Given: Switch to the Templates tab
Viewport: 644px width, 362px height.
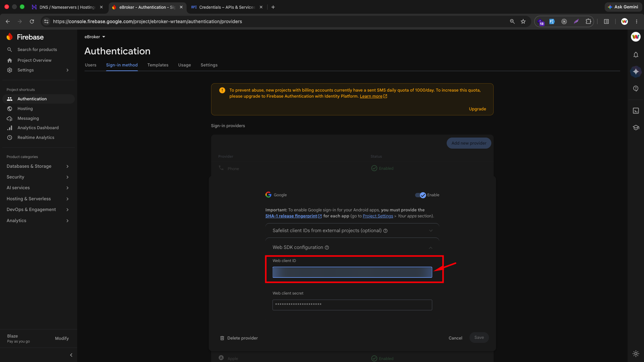Looking at the screenshot, I should coord(158,65).
